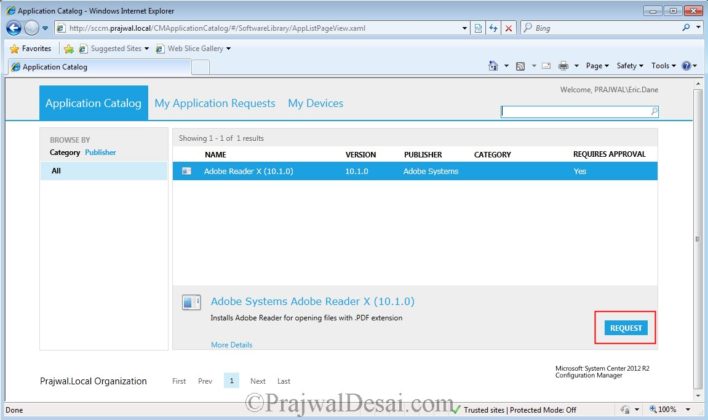Click the Internet Explorer window title icon

coord(11,10)
